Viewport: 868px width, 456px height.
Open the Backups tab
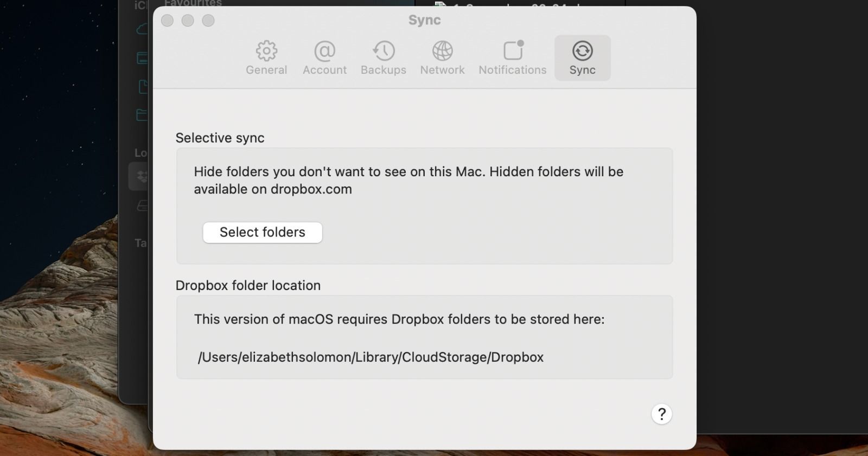tap(384, 58)
